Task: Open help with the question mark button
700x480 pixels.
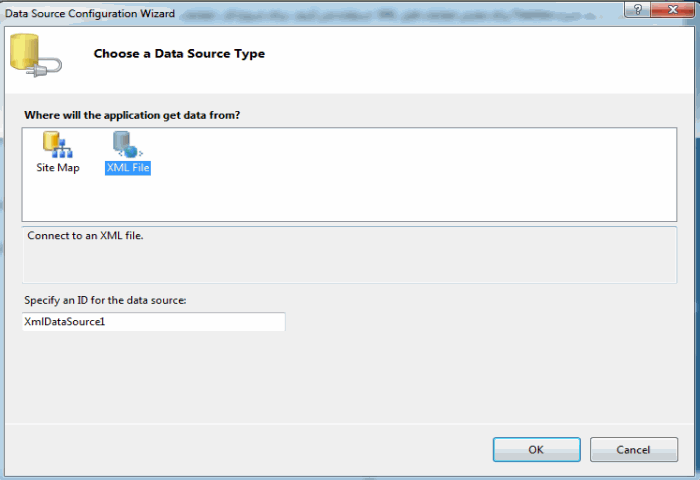Action: click(638, 9)
